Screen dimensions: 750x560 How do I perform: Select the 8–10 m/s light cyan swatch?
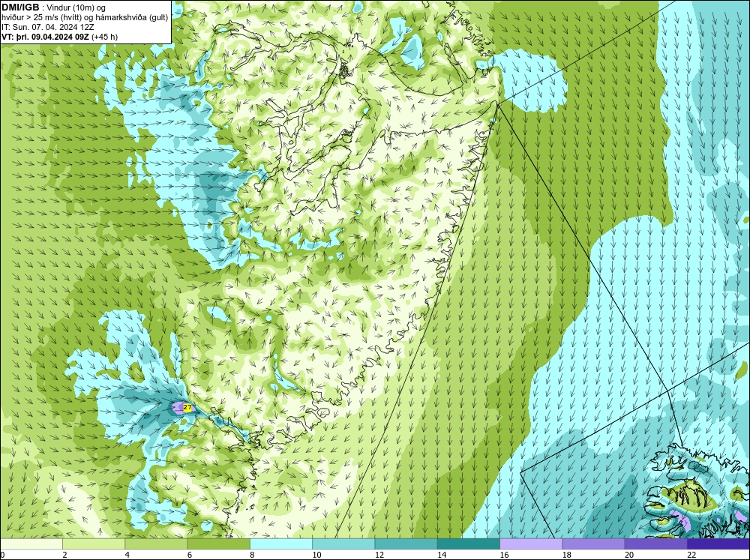(x=281, y=544)
